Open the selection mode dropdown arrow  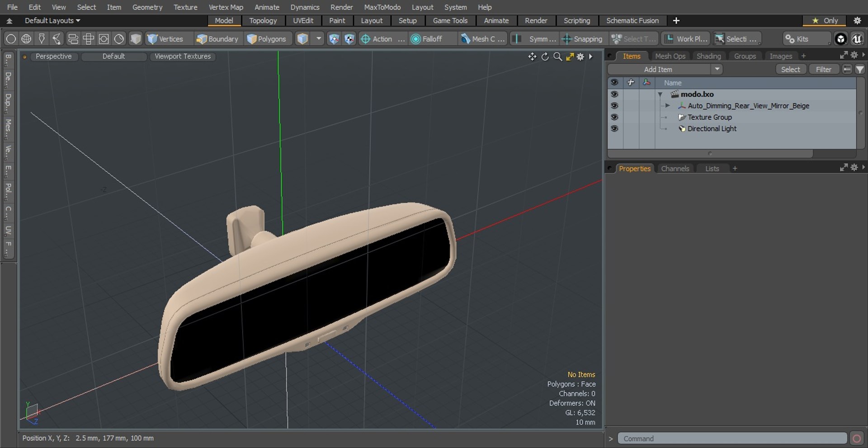(x=319, y=39)
